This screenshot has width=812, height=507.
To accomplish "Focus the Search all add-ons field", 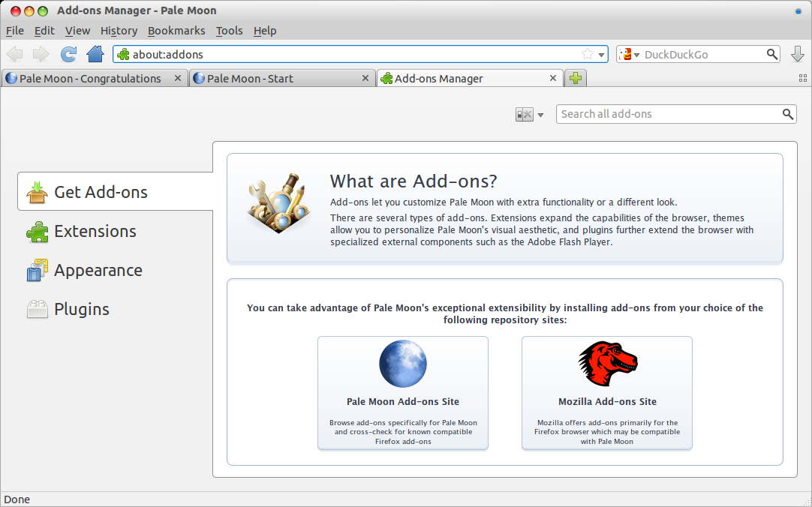I will pyautogui.click(x=676, y=114).
